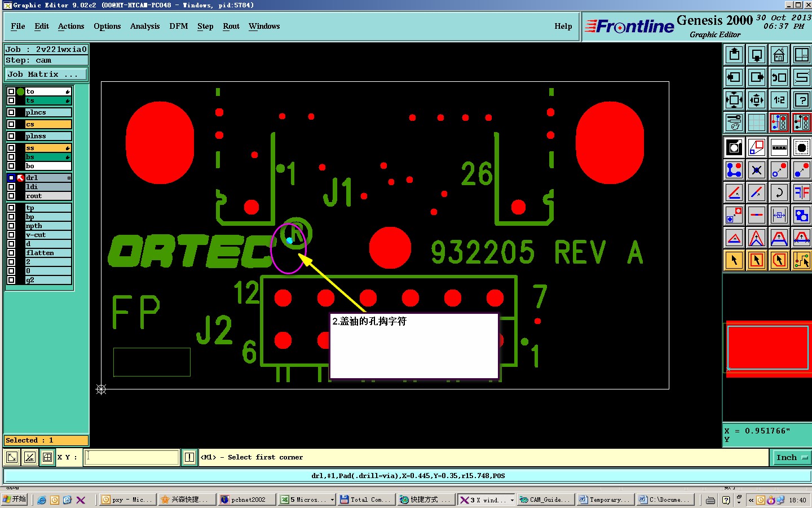This screenshot has width=812, height=508.
Task: Open the Inch units dropdown
Action: 791,458
